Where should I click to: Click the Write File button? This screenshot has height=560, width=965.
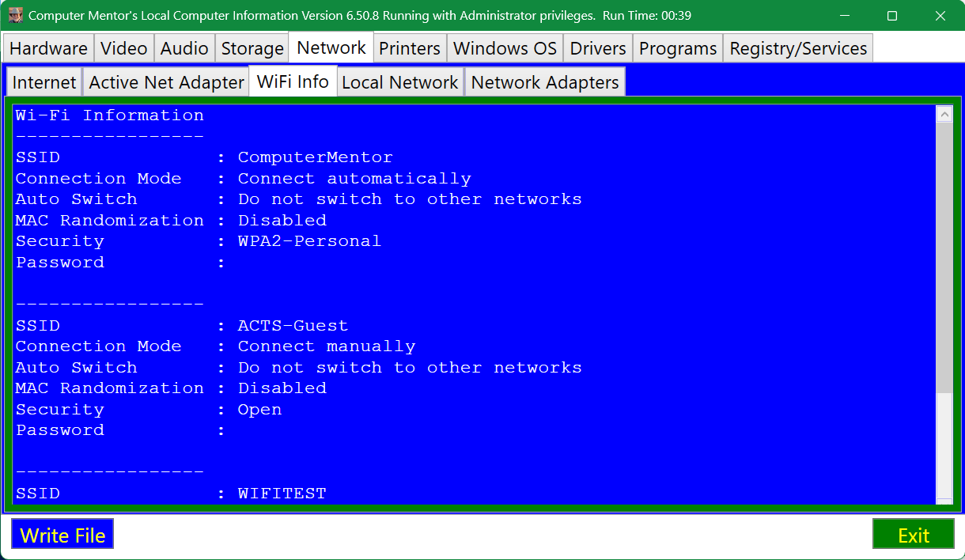pyautogui.click(x=62, y=534)
